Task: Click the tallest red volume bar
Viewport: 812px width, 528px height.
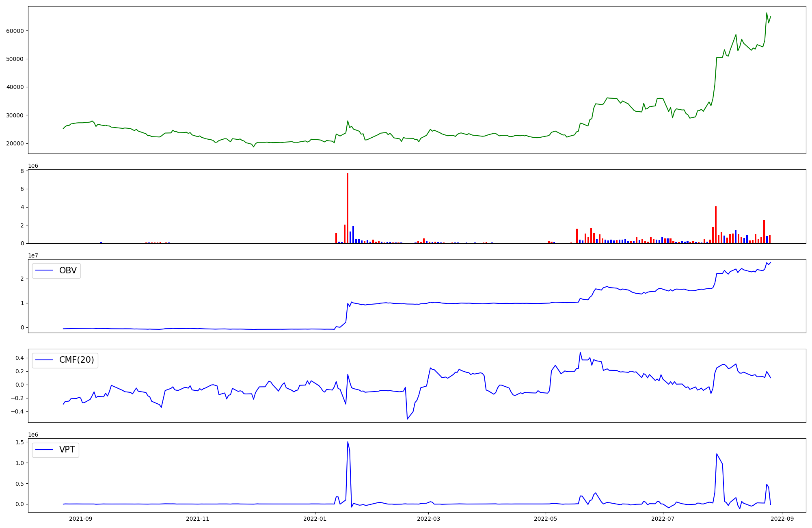Action: pos(348,207)
